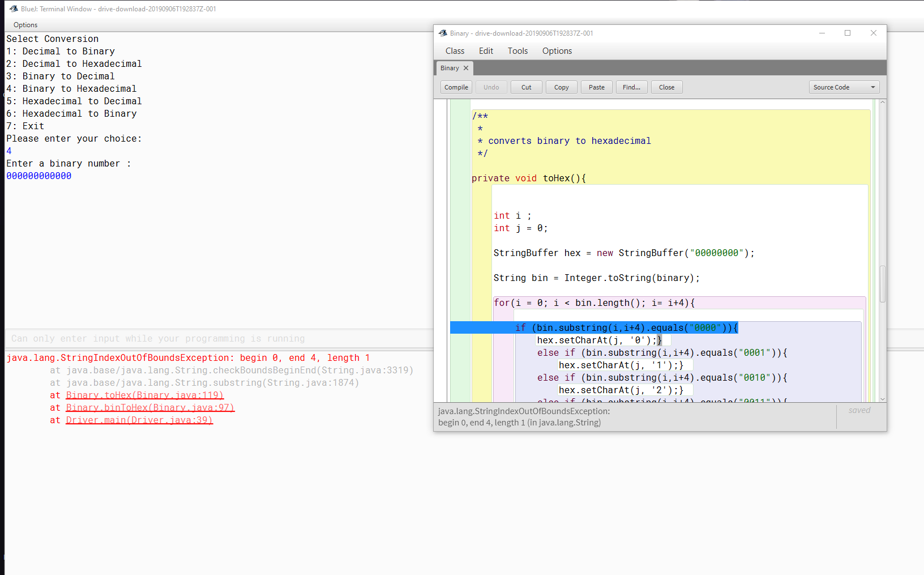Close the Binary tab with its X icon
This screenshot has height=575, width=924.
click(465, 68)
